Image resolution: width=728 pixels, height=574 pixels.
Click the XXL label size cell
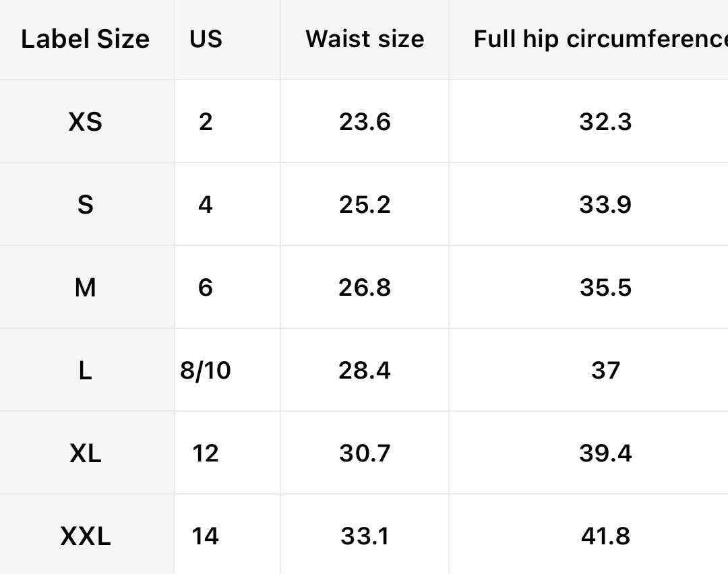point(86,536)
